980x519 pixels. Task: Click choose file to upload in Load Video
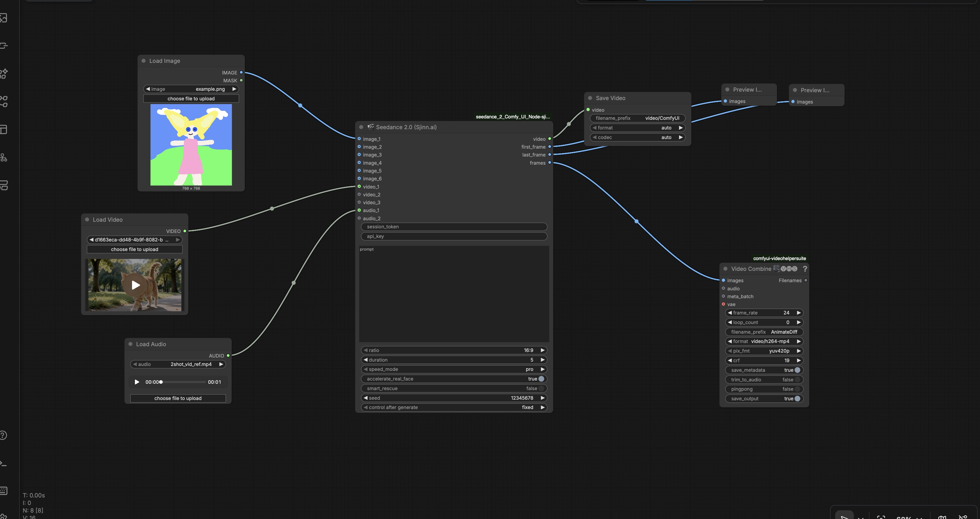pos(135,249)
